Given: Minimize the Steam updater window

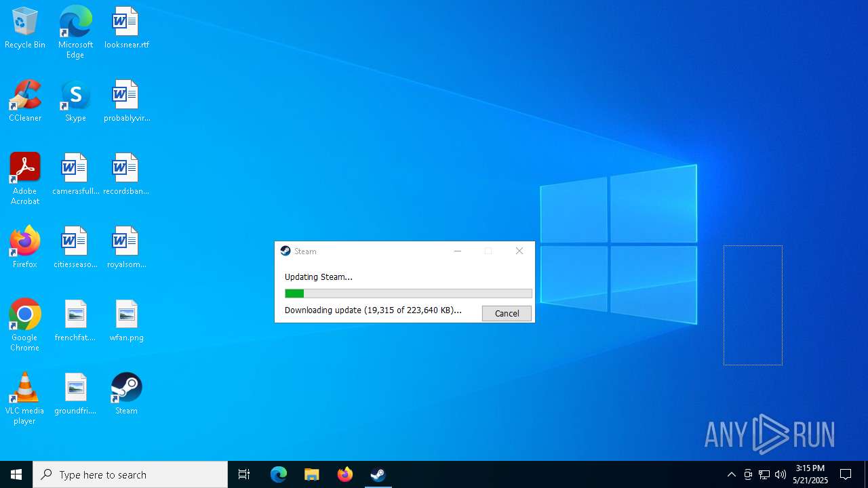Looking at the screenshot, I should pyautogui.click(x=457, y=251).
